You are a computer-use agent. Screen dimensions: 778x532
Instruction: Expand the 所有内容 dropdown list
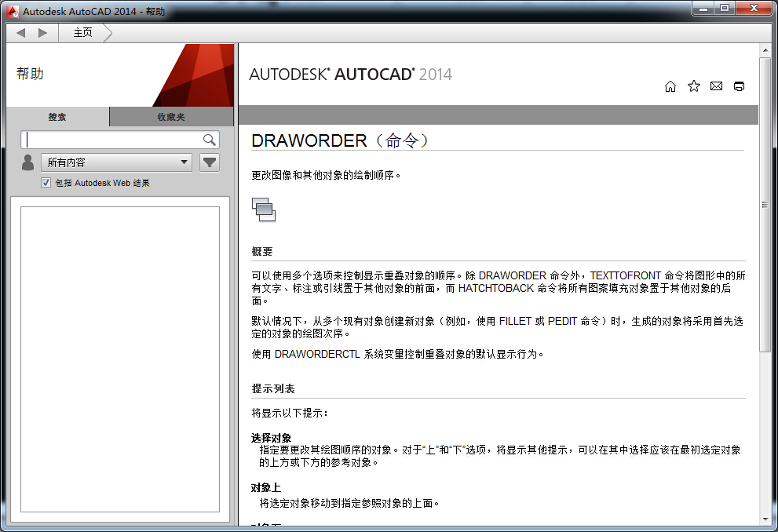(116, 162)
